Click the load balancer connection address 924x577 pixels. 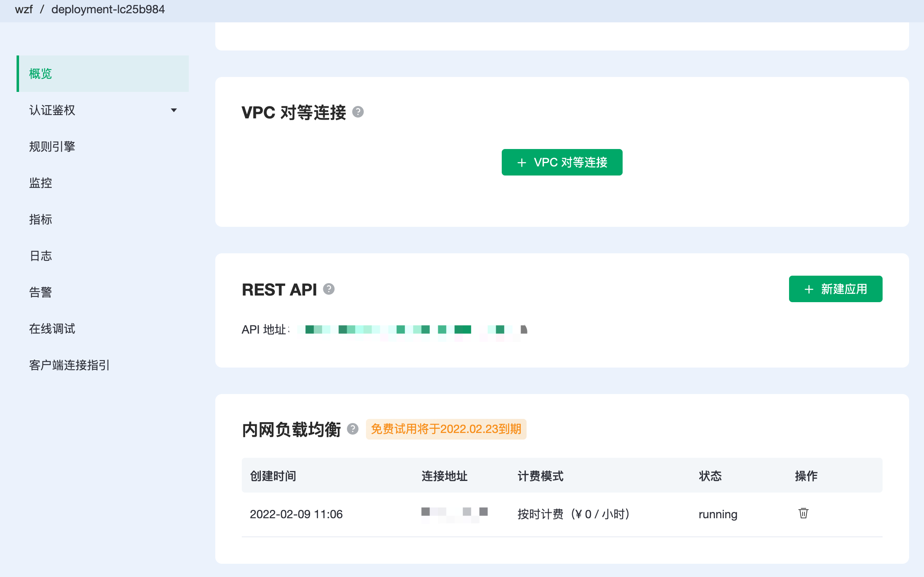pyautogui.click(x=454, y=513)
